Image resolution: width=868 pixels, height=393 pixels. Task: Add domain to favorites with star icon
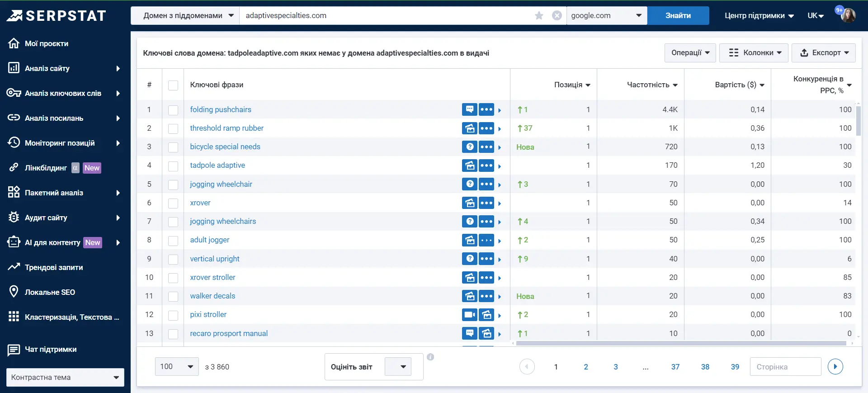[x=539, y=16]
